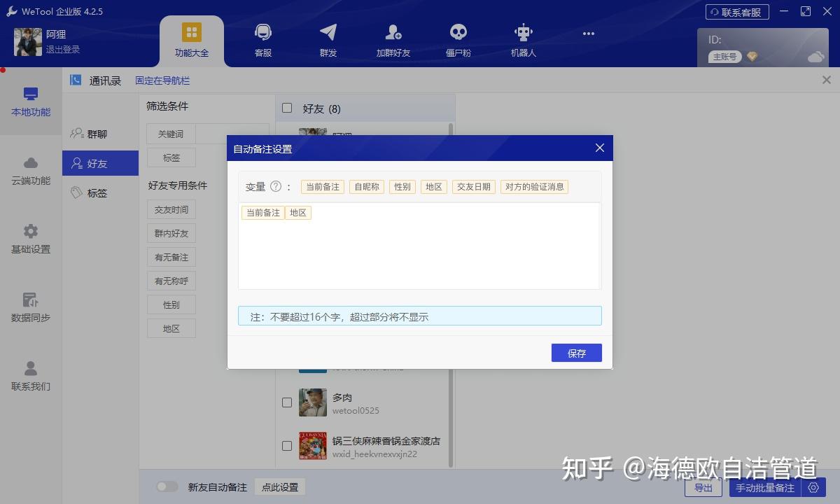This screenshot has width=840, height=504.
Task: Open the 客服 customer service module
Action: (262, 38)
